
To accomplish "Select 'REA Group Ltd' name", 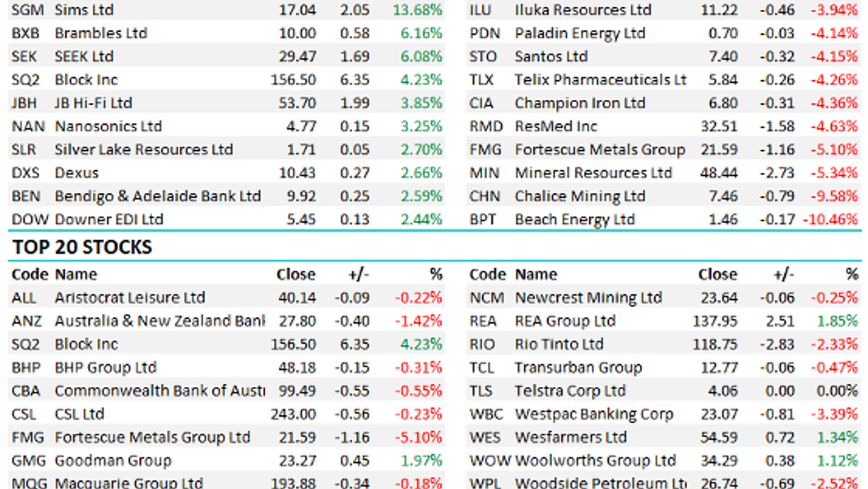I will [565, 321].
